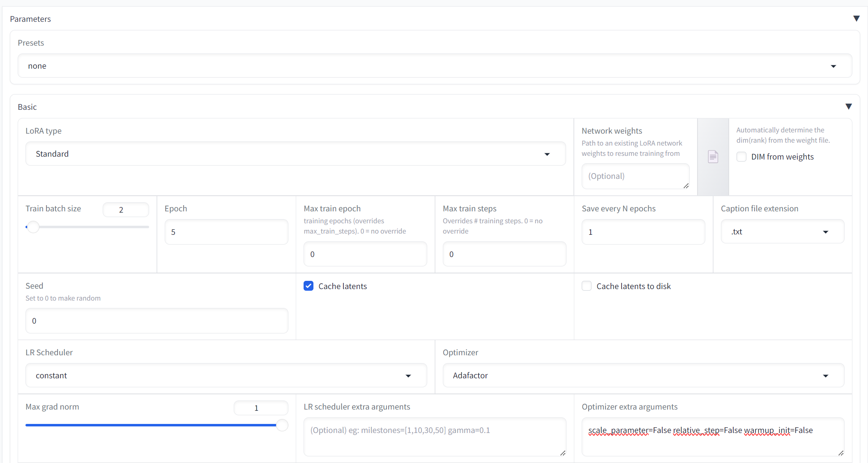Open the Optimizer dropdown showing Adafactor
This screenshot has width=868, height=463.
(x=643, y=375)
